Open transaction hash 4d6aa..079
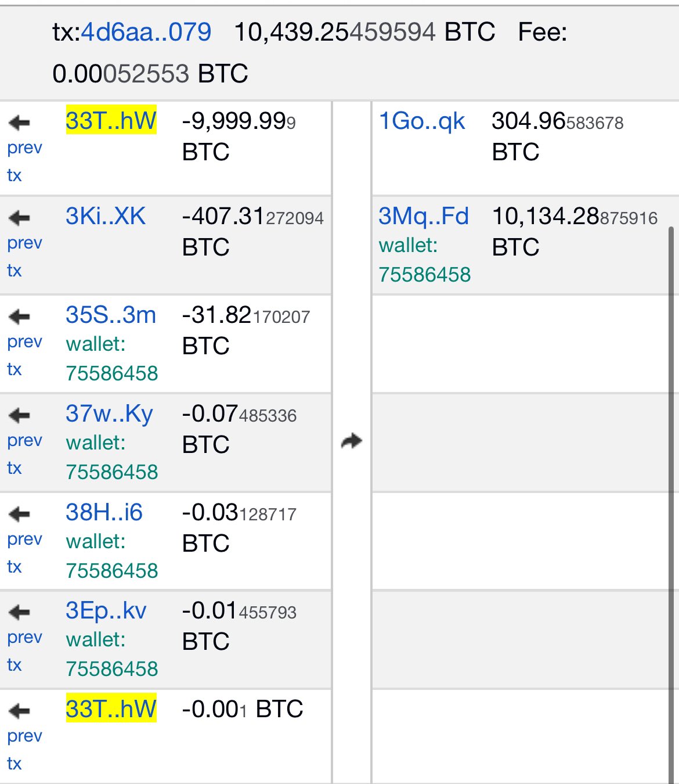The width and height of the screenshot is (679, 784). pos(146,33)
